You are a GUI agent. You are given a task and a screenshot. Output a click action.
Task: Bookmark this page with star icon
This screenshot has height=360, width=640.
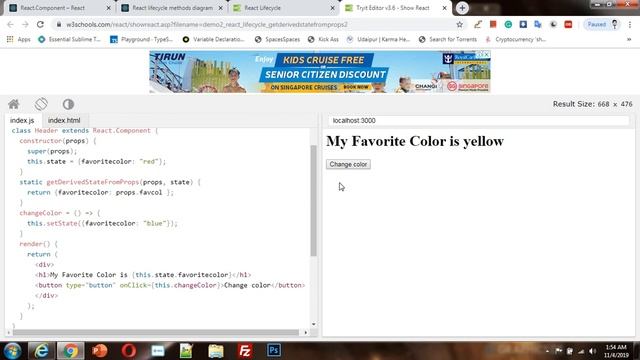(460, 24)
